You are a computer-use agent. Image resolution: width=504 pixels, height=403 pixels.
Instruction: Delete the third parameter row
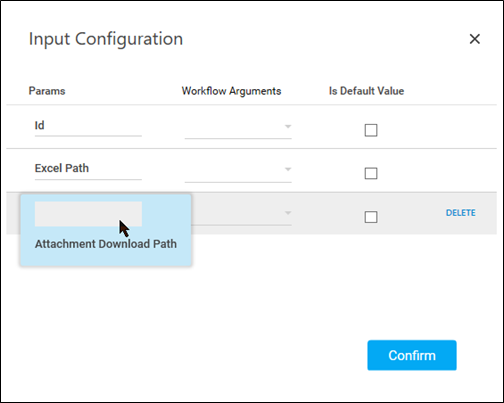[461, 213]
